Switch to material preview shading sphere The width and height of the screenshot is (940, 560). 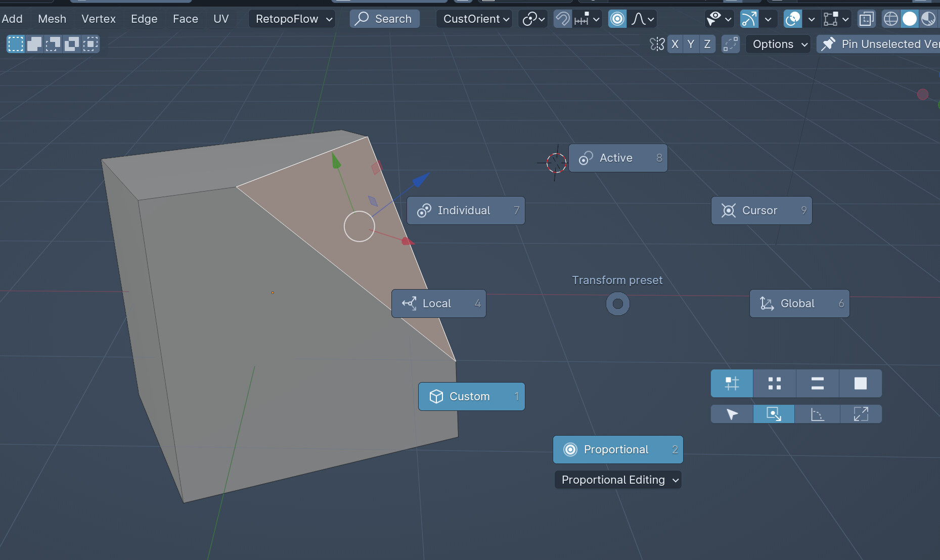pyautogui.click(x=928, y=19)
